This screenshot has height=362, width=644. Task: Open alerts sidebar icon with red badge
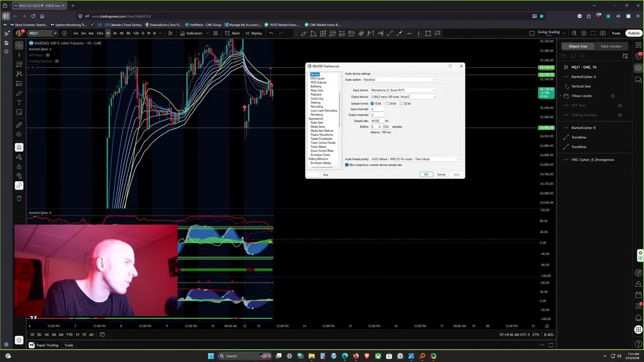pos(638,56)
